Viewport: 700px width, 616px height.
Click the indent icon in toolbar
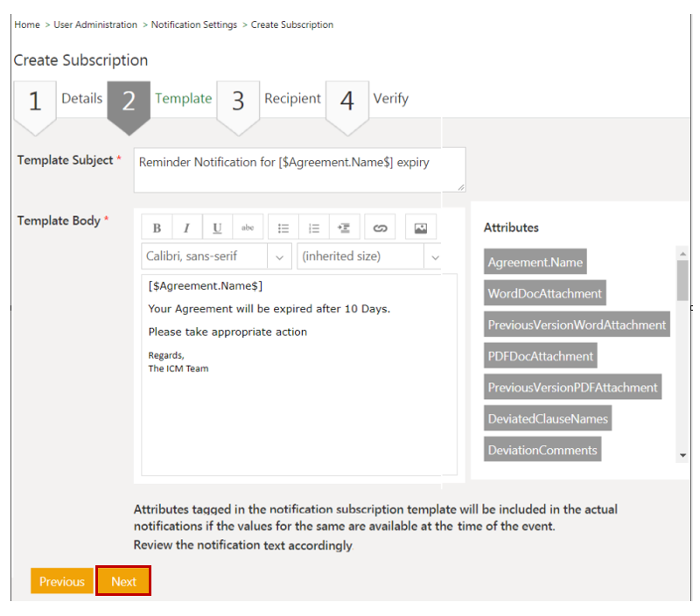point(344,228)
